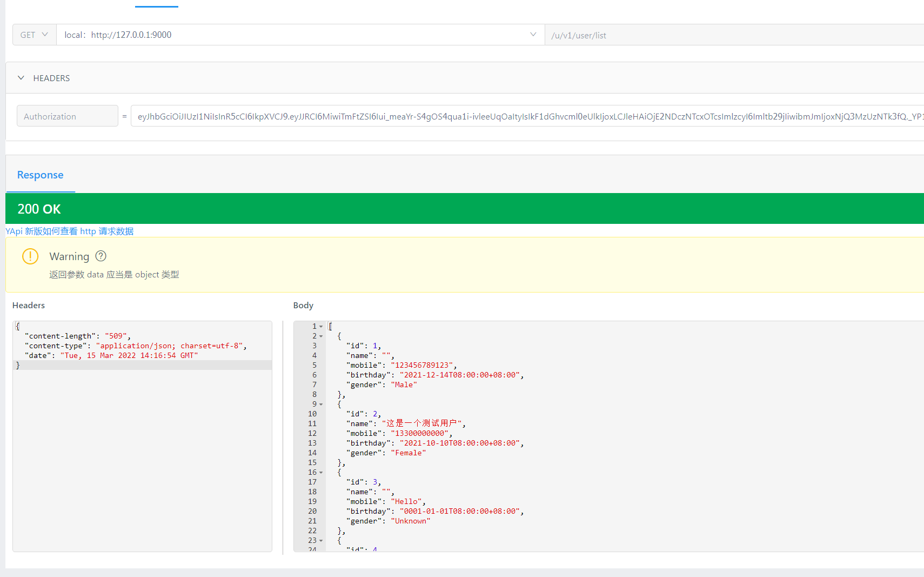The image size is (924, 577).
Task: Click the warning message about data object type
Action: [x=114, y=274]
